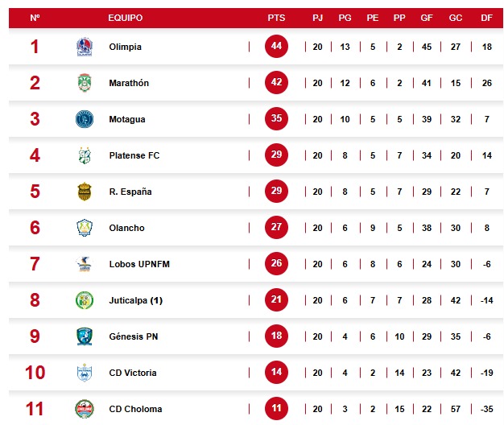Image resolution: width=504 pixels, height=425 pixels.
Task: Click the R. España crest icon
Action: (85, 192)
